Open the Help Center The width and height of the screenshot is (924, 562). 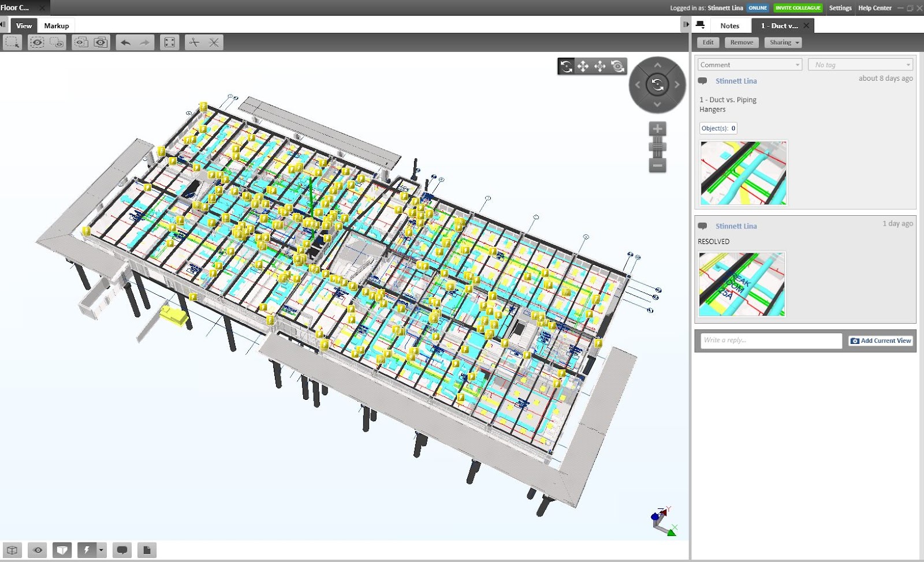click(875, 8)
